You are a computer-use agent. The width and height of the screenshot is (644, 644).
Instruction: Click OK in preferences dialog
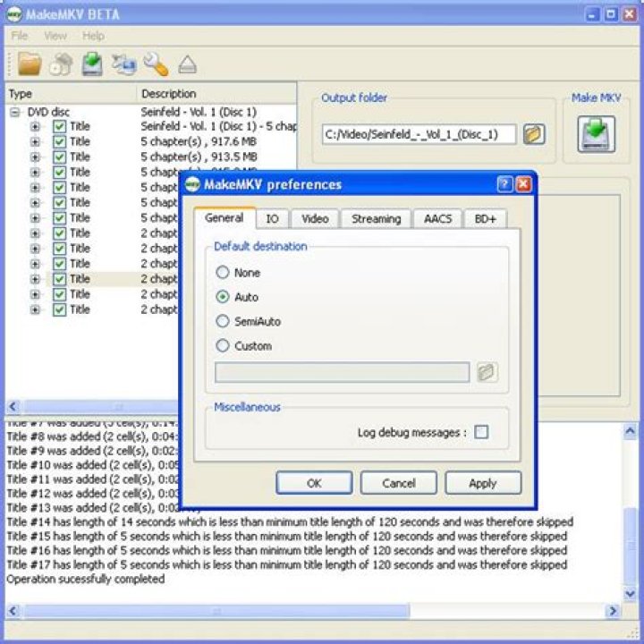click(314, 483)
